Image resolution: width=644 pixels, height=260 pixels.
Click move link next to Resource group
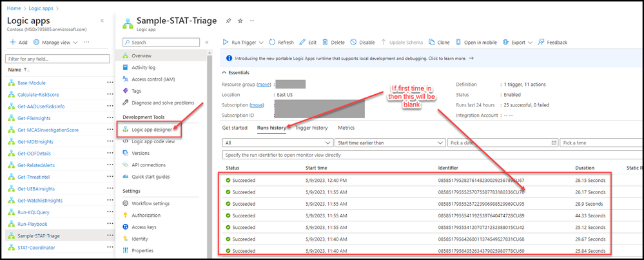click(x=264, y=85)
